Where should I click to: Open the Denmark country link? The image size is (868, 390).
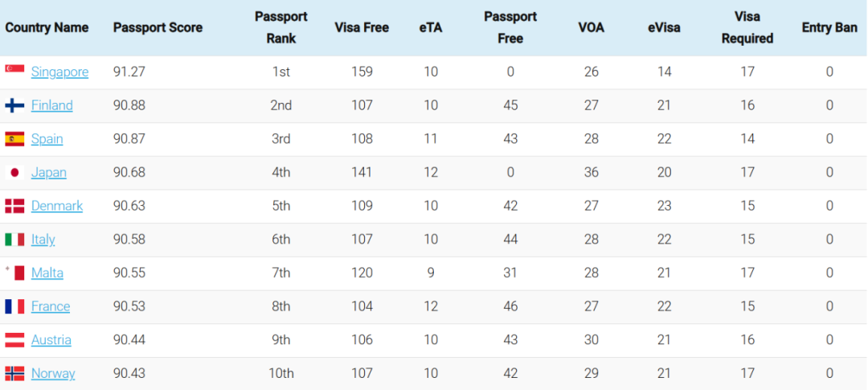57,206
